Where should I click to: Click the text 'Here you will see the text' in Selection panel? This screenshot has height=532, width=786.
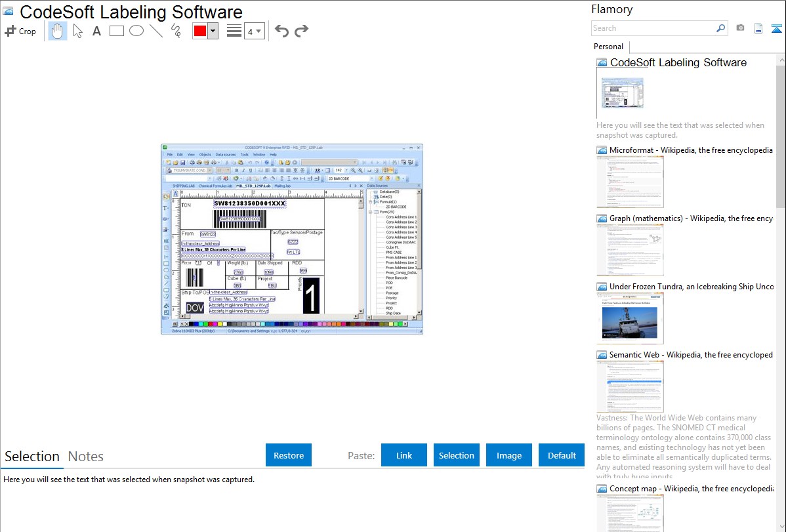pyautogui.click(x=129, y=480)
